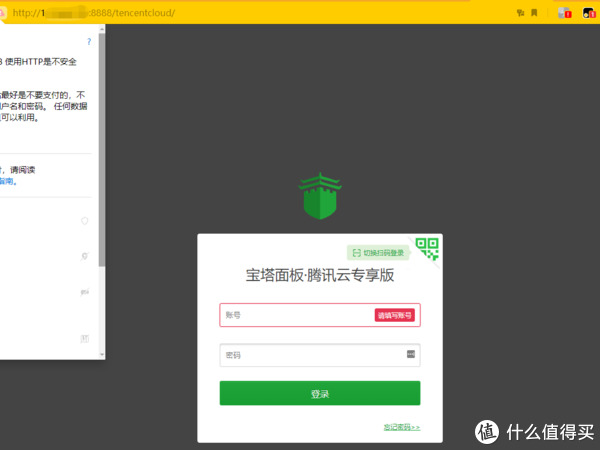Click the 使用HTTP是不安全 warning text
Viewport: 600px width, 450px height.
(x=41, y=62)
